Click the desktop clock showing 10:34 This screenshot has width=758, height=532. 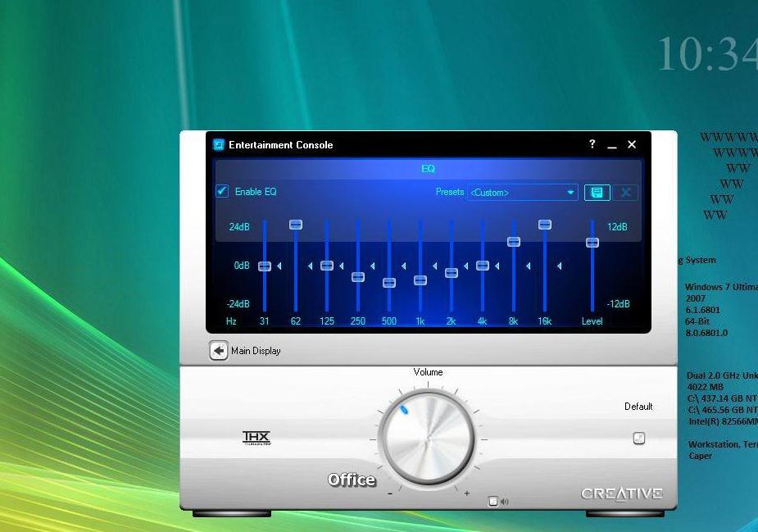point(707,53)
